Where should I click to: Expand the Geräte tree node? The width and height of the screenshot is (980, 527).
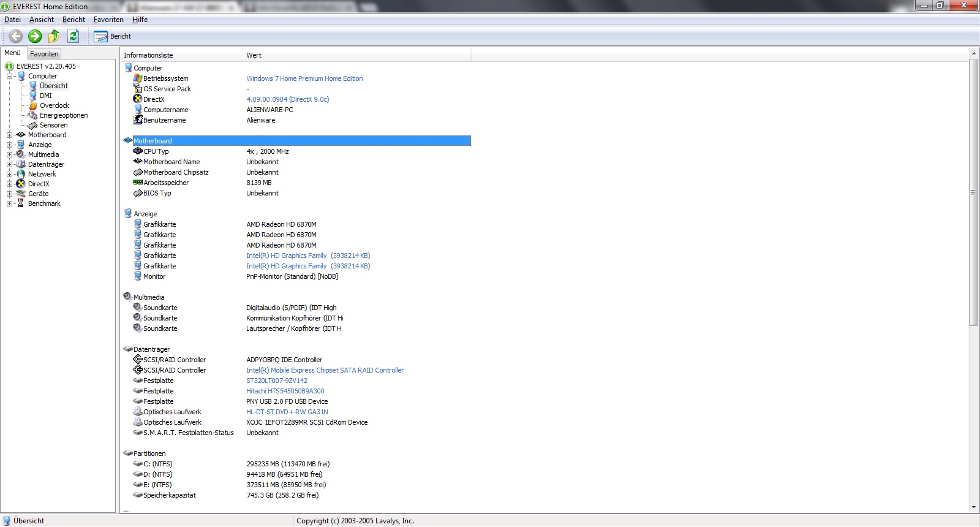[x=10, y=194]
